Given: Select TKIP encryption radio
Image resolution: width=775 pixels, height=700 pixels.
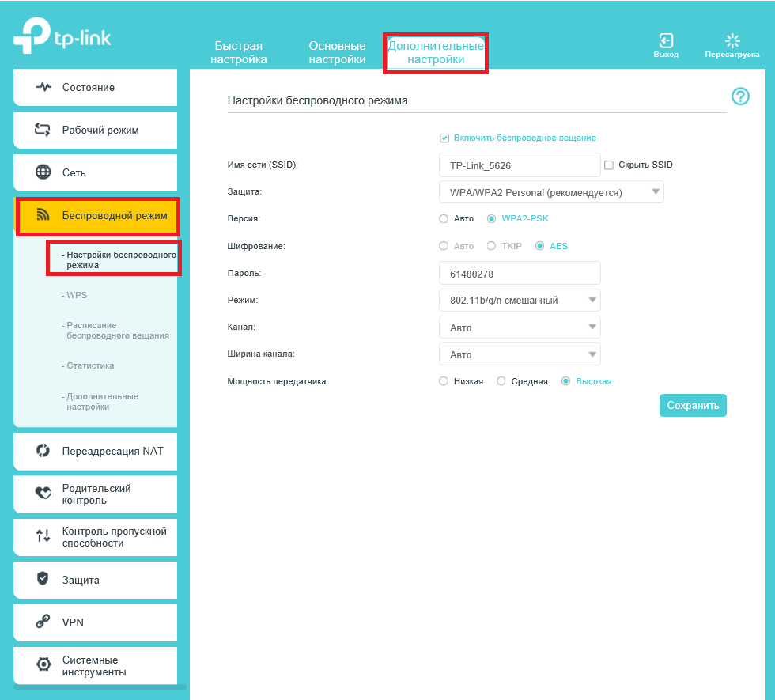Looking at the screenshot, I should coord(491,246).
